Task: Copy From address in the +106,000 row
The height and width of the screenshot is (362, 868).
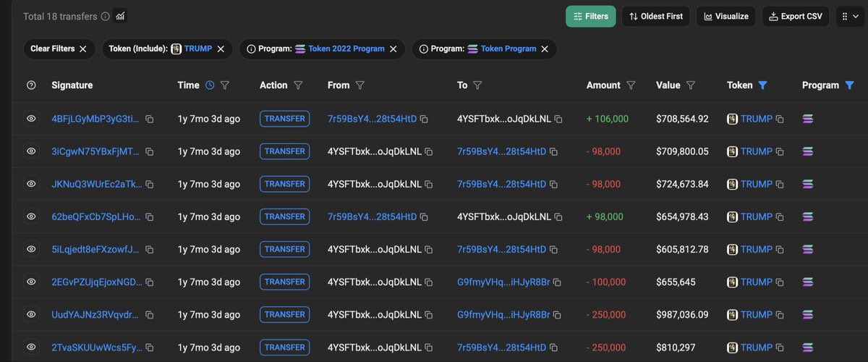Action: (x=424, y=119)
